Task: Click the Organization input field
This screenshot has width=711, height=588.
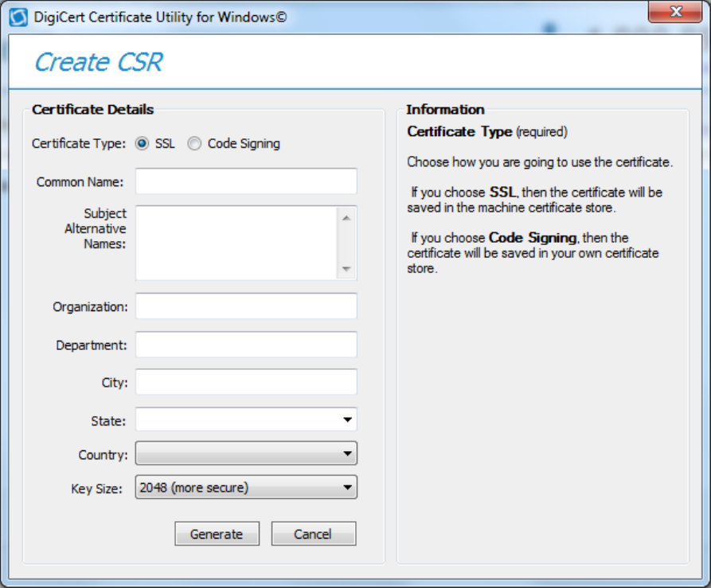Action: coord(246,306)
